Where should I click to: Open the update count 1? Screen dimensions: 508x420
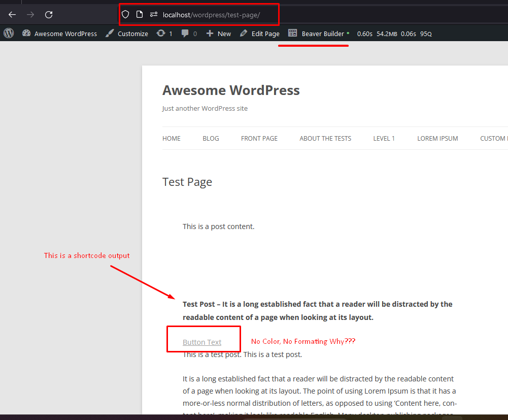point(171,34)
